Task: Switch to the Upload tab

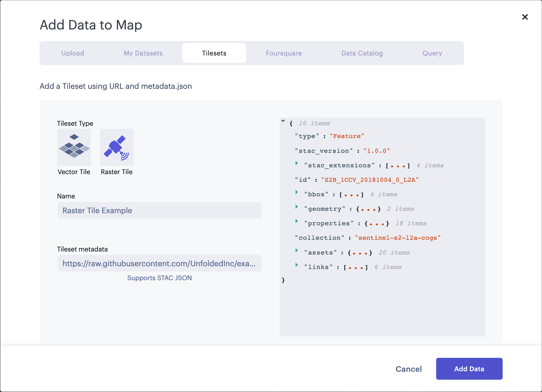Action: click(73, 53)
